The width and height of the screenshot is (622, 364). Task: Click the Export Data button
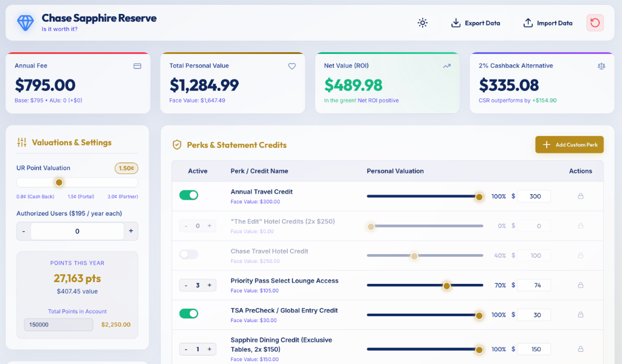click(x=476, y=23)
